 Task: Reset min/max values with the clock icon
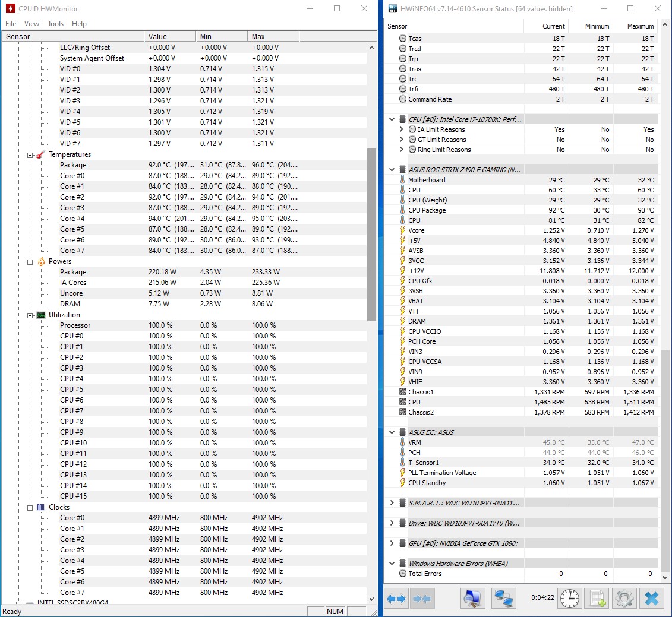(x=569, y=598)
